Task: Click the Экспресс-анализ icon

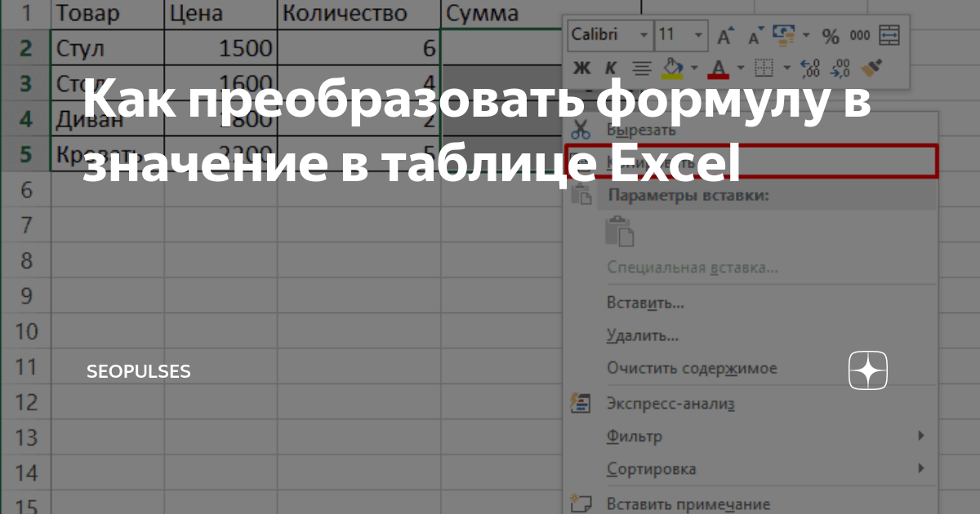Action: 581,403
